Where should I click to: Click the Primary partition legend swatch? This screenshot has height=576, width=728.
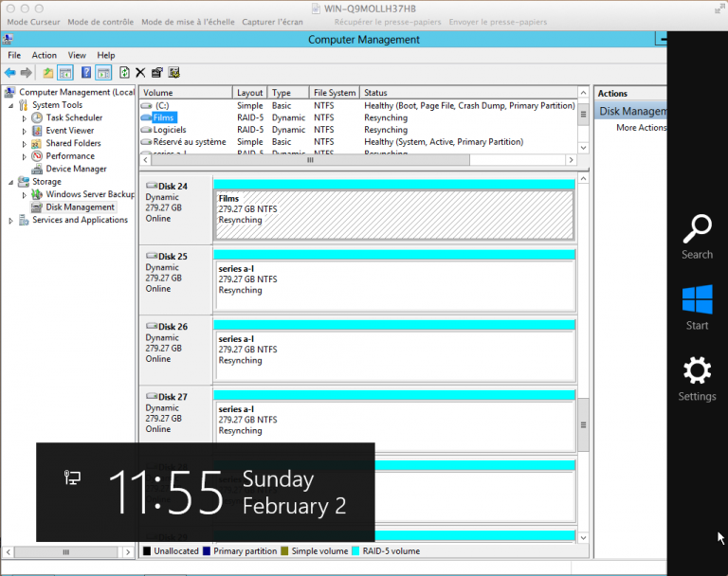pyautogui.click(x=206, y=551)
